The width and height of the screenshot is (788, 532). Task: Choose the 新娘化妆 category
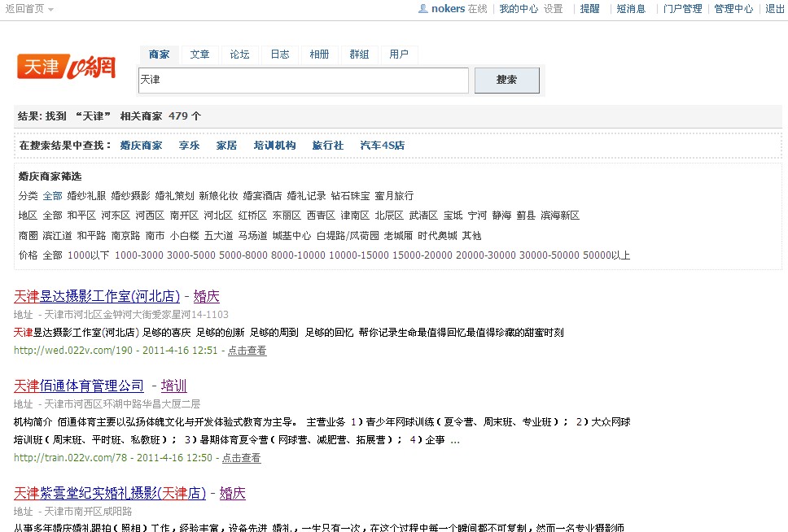[x=219, y=196]
